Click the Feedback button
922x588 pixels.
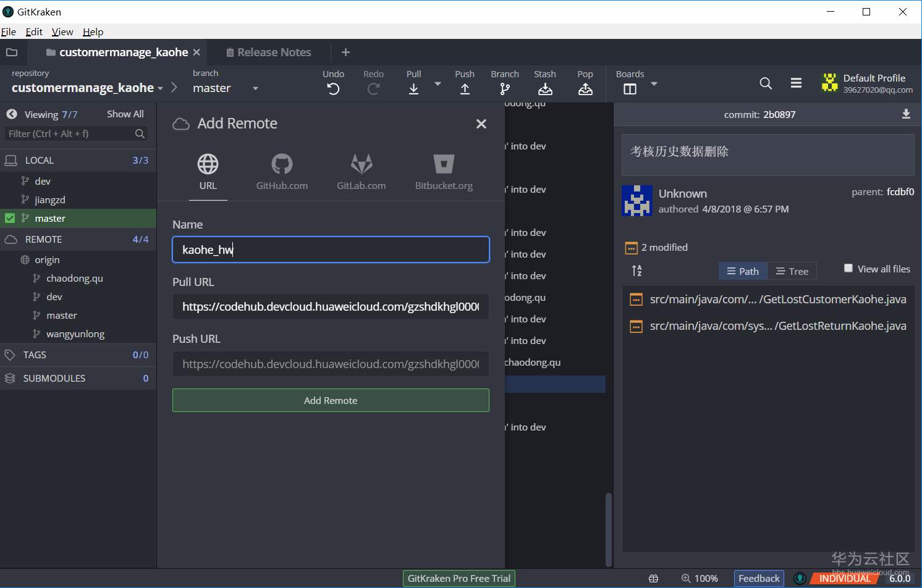tap(759, 579)
